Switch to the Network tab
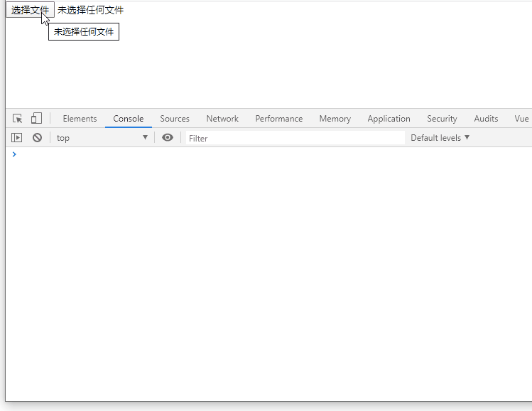532x411 pixels. coord(222,119)
